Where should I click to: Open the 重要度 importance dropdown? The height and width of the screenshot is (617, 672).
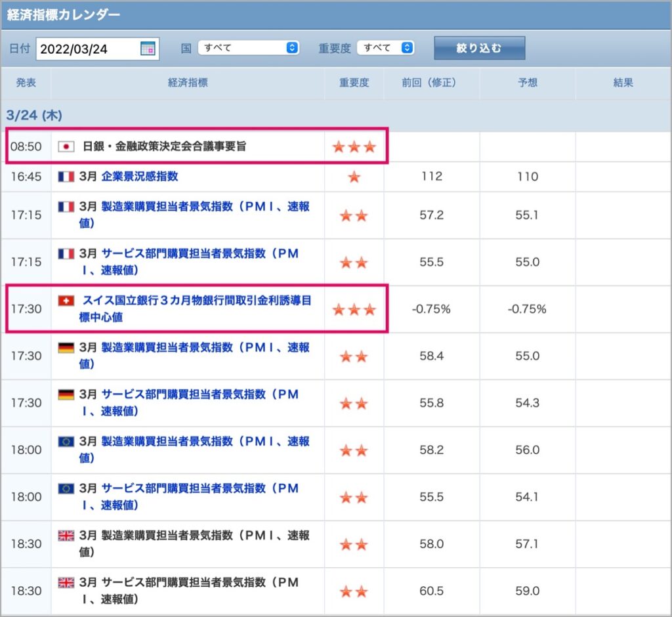[385, 48]
